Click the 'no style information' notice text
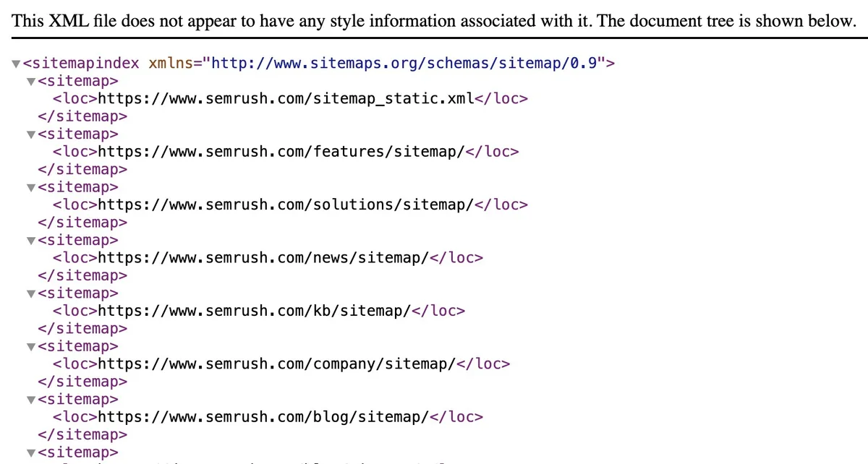 433,20
